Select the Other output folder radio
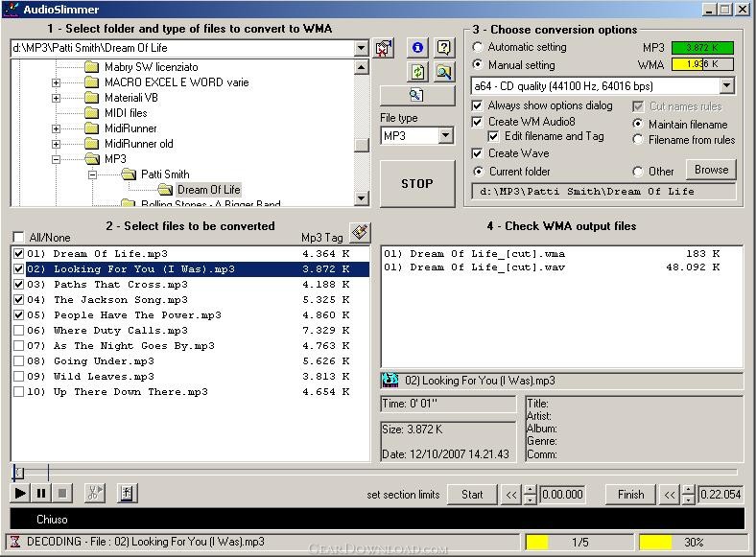The width and height of the screenshot is (756, 557). click(x=637, y=172)
